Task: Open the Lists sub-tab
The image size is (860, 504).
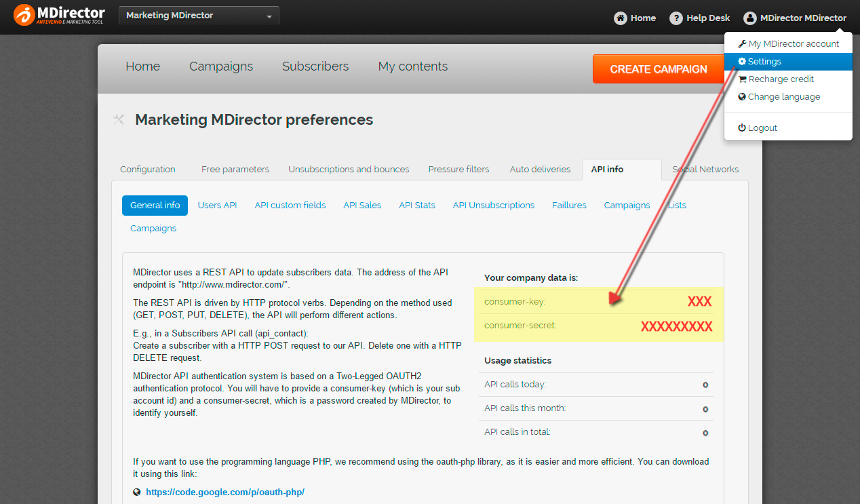Action: [677, 206]
